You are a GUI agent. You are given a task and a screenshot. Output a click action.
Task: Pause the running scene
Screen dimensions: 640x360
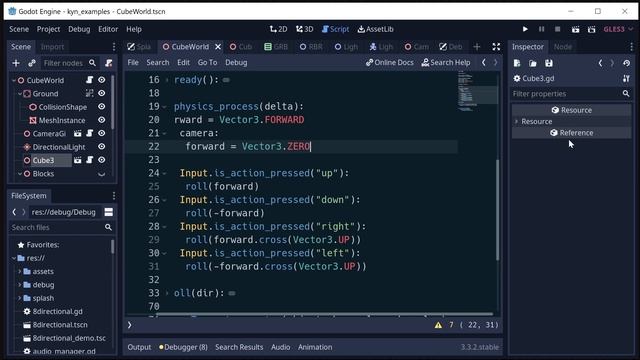click(541, 29)
